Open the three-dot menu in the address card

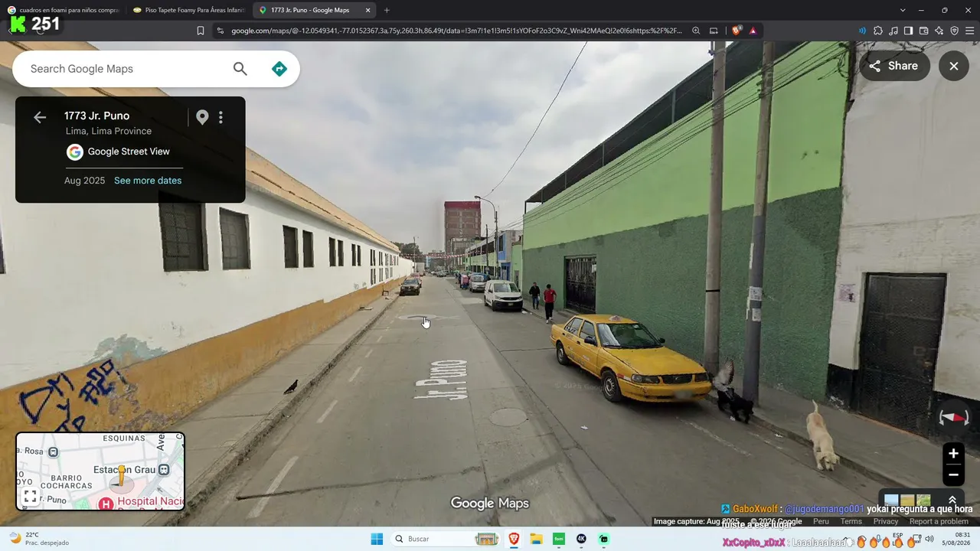[220, 117]
